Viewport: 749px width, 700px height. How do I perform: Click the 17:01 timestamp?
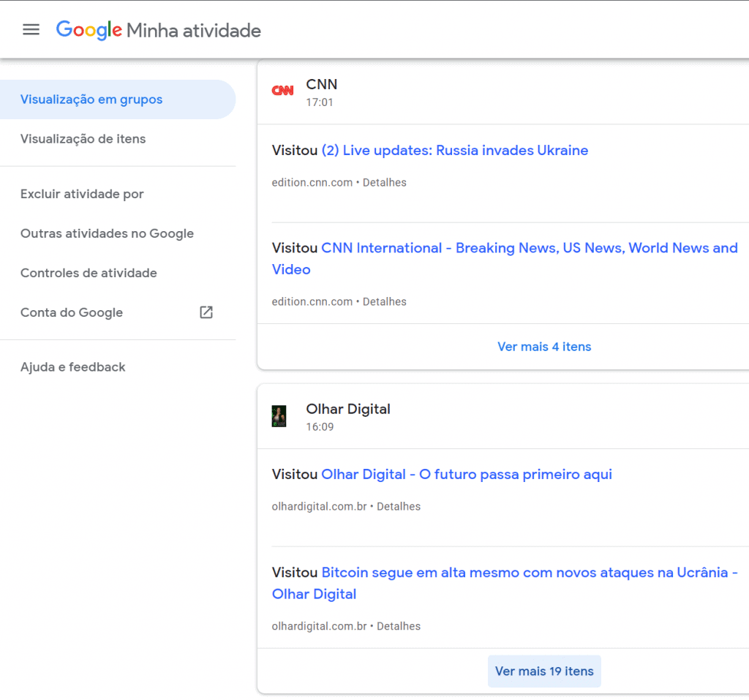point(320,102)
